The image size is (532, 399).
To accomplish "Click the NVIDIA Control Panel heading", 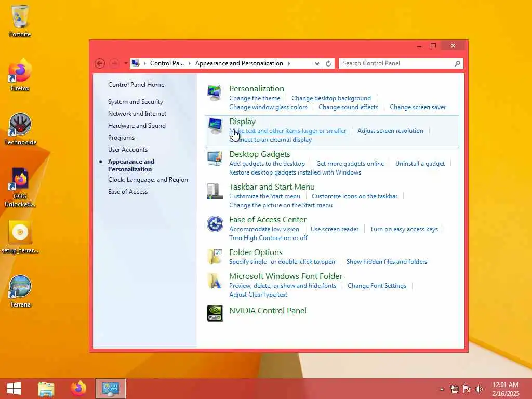I will click(268, 311).
